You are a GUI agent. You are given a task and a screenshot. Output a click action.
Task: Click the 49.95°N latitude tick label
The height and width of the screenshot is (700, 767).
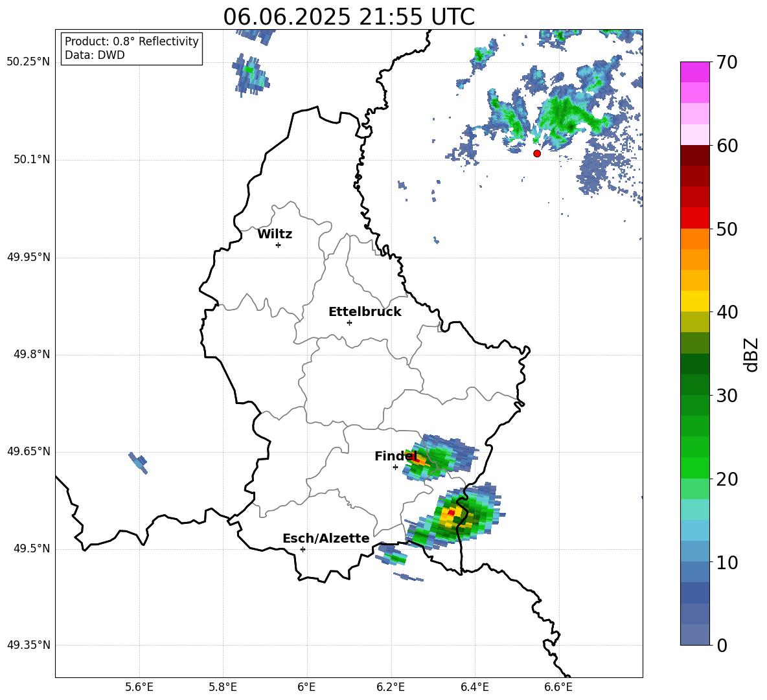point(29,257)
